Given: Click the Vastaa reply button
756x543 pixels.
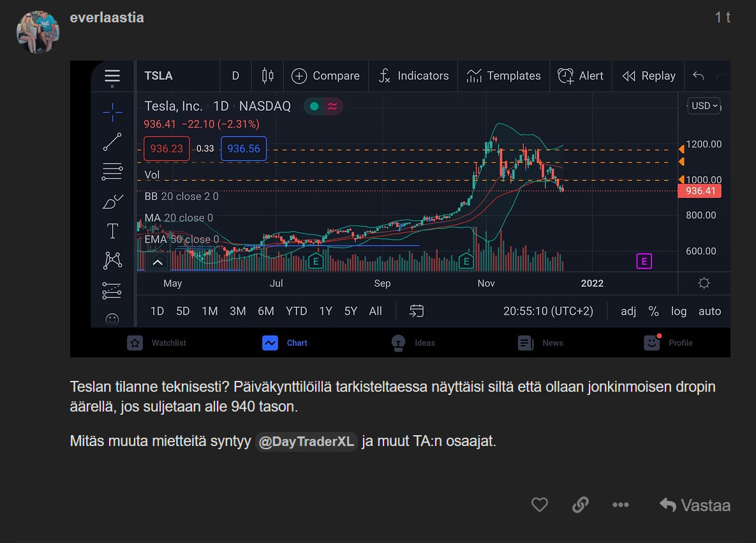Looking at the screenshot, I should pos(695,505).
